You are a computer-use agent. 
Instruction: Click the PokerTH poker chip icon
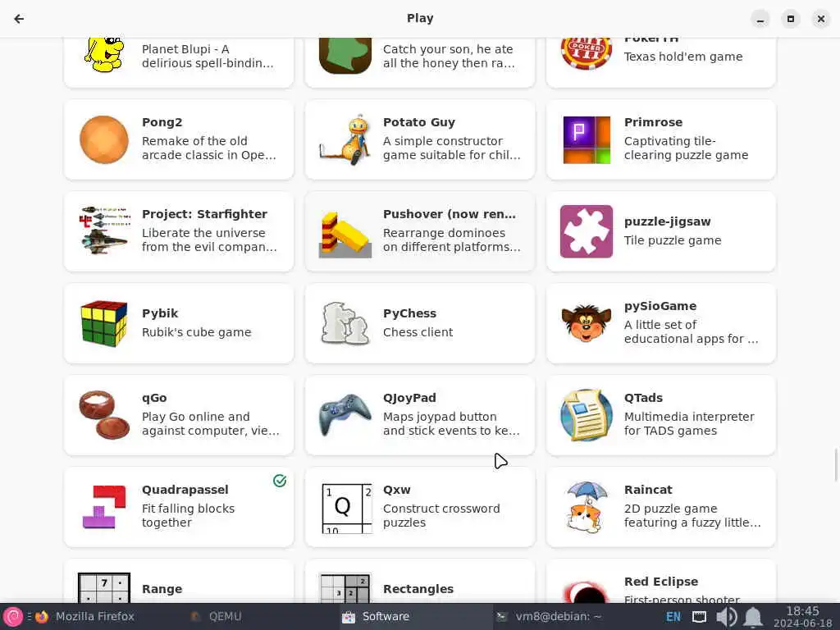coord(587,53)
